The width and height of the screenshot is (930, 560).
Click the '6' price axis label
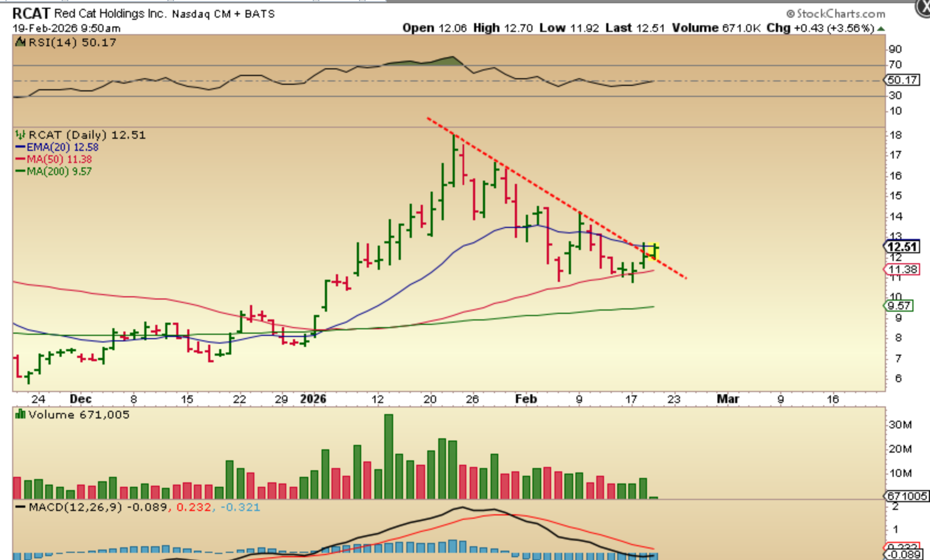(898, 378)
